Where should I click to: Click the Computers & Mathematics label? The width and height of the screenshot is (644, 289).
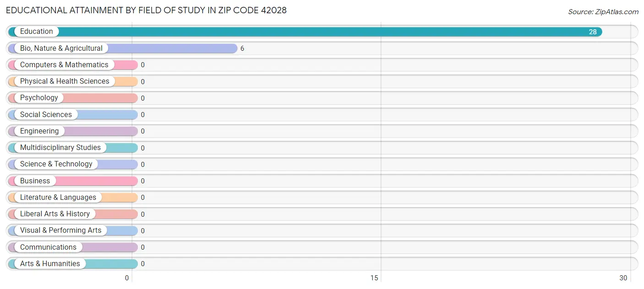[x=64, y=64]
